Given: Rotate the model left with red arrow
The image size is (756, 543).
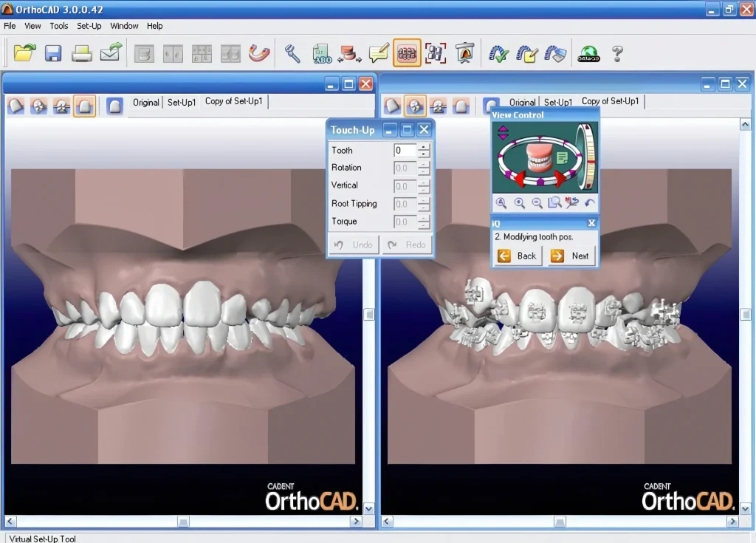Looking at the screenshot, I should click(519, 179).
